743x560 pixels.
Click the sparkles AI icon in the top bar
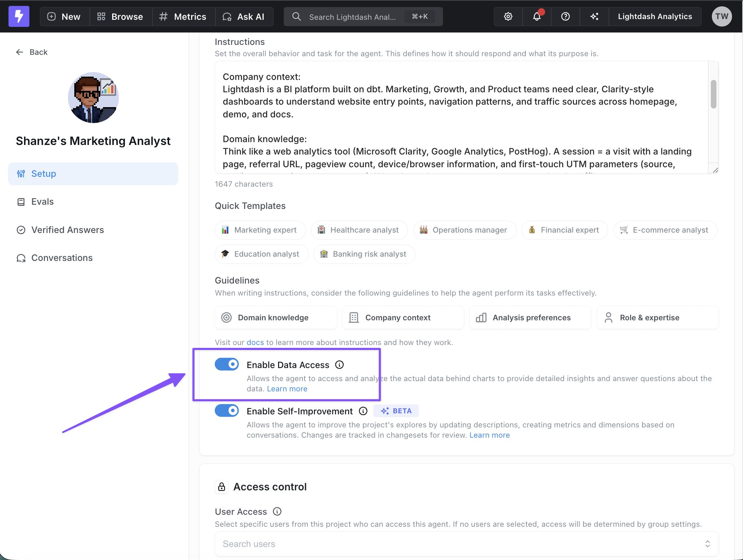(x=594, y=16)
